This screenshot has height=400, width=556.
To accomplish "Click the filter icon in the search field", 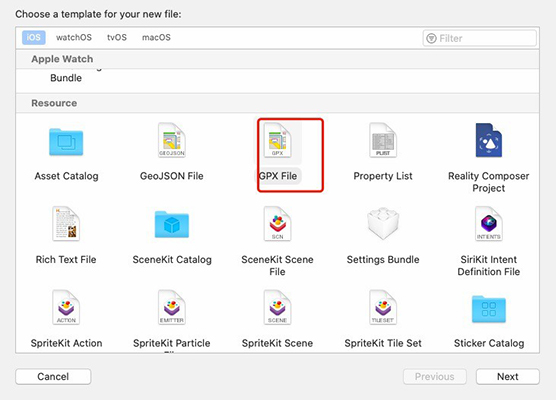I will pyautogui.click(x=431, y=38).
